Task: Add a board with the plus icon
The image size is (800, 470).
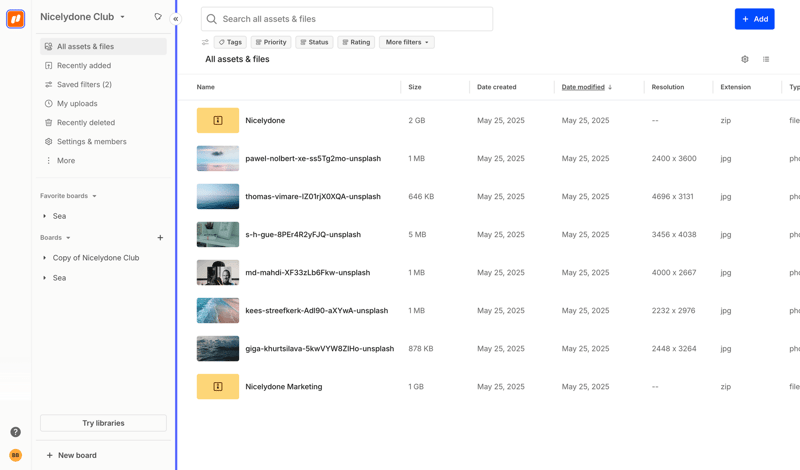Action: [x=160, y=238]
